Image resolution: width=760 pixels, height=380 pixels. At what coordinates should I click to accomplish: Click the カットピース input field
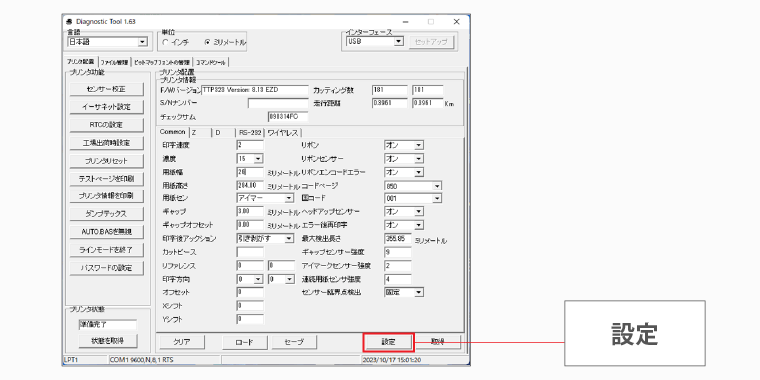[250, 252]
